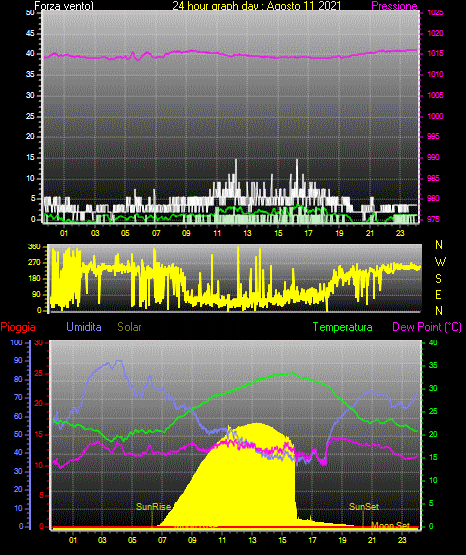Click the SunRise marker label

(154, 507)
